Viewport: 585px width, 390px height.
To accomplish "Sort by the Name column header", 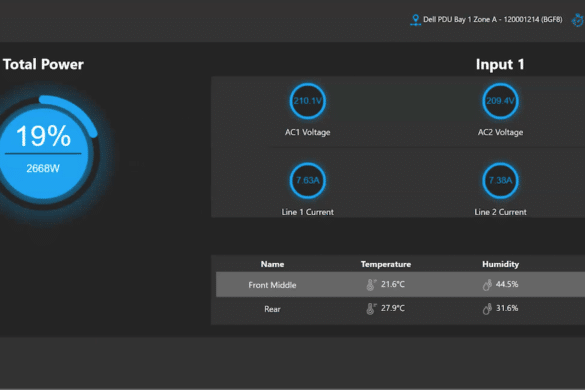I will 272,264.
